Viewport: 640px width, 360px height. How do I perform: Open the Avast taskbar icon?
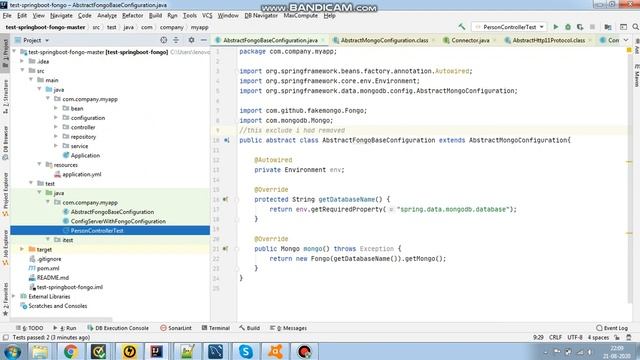coord(276,351)
